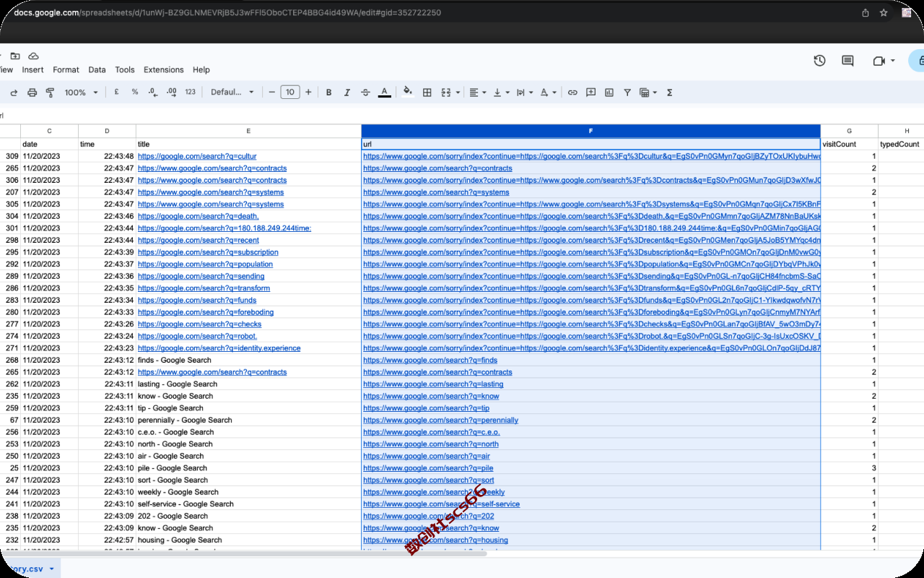This screenshot has width=924, height=578.
Task: Expand the merge cells type arrow
Action: (x=457, y=92)
